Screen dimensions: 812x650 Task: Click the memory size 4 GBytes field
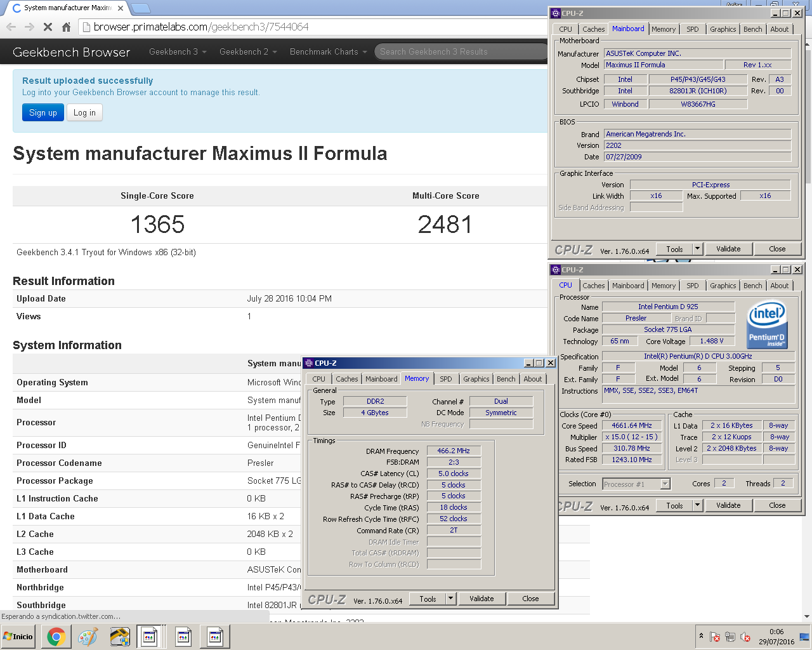pos(375,413)
